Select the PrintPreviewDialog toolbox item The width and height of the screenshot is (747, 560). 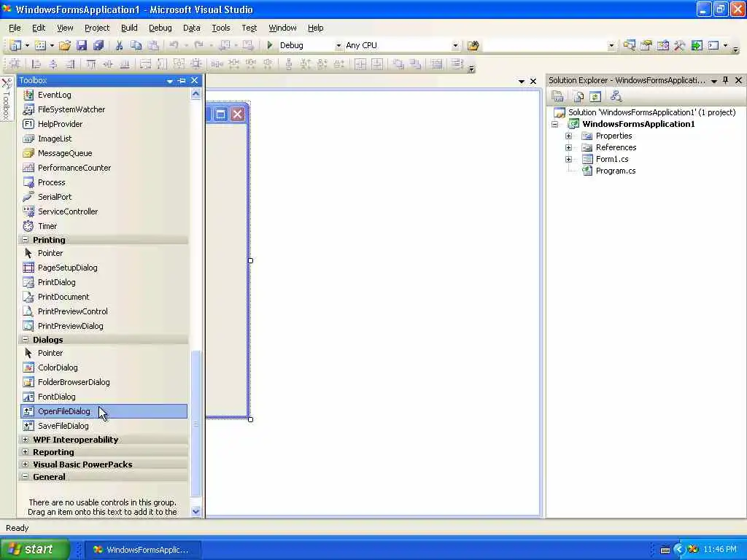pyautogui.click(x=104, y=326)
